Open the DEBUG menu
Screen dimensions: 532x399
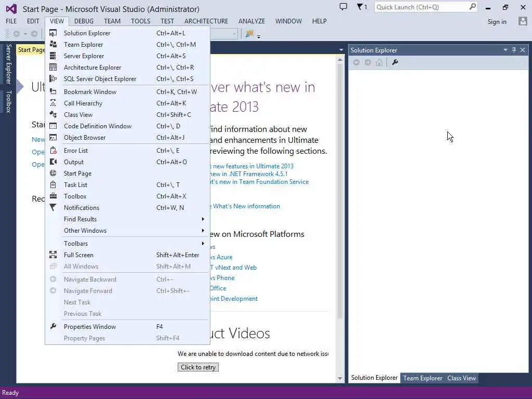[84, 21]
